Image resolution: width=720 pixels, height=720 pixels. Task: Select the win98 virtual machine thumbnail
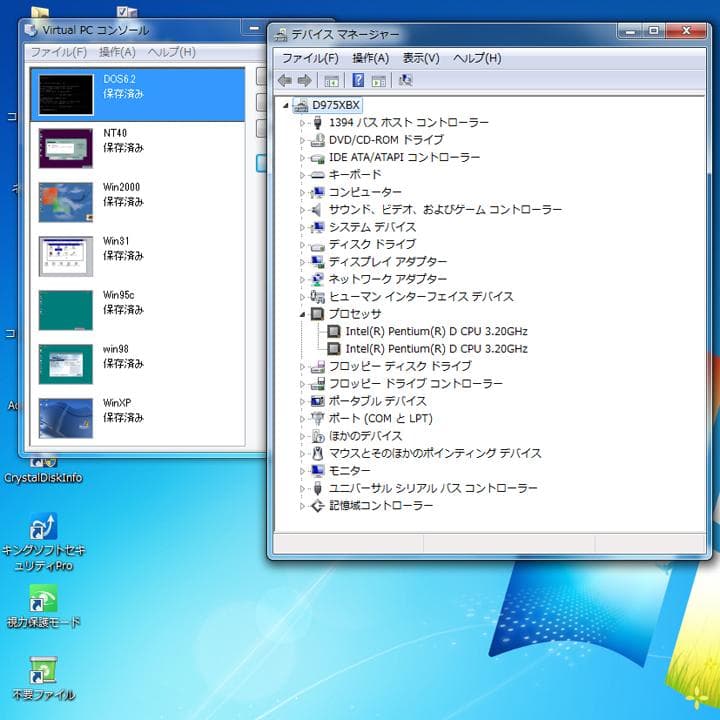pos(66,364)
